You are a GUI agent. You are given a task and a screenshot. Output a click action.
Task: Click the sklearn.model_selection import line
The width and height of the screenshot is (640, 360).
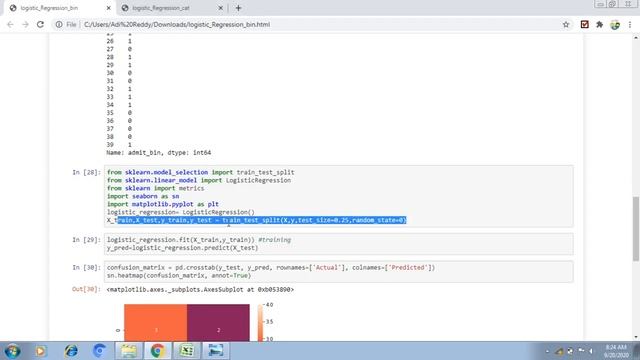coord(200,172)
